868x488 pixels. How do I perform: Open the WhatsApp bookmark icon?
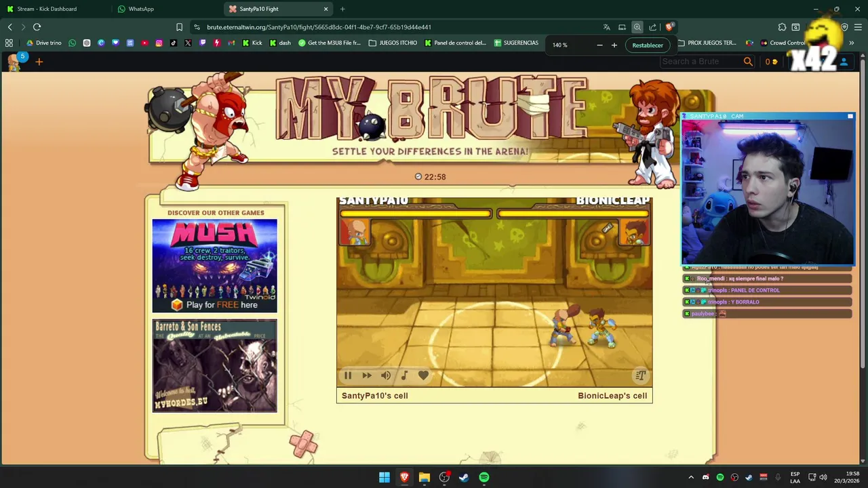(72, 43)
